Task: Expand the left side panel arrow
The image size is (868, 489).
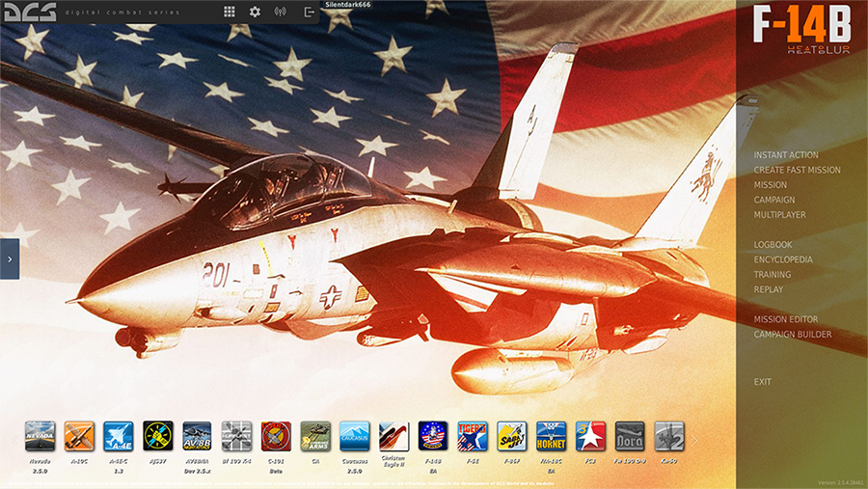Action: point(10,258)
